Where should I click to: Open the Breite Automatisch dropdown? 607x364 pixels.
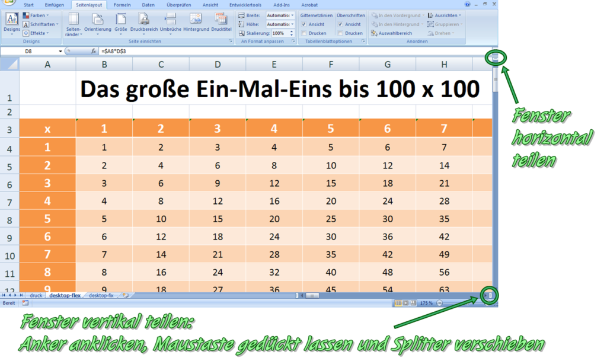281,15
